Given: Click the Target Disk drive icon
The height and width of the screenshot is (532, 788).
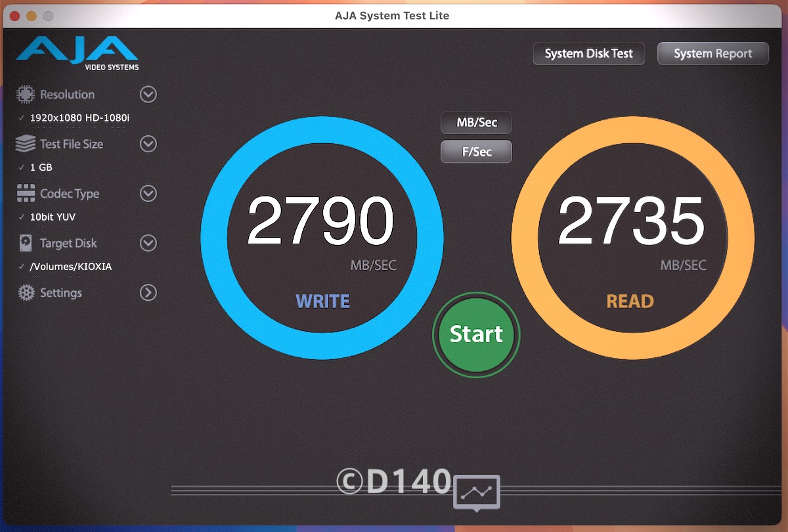Looking at the screenshot, I should (26, 243).
